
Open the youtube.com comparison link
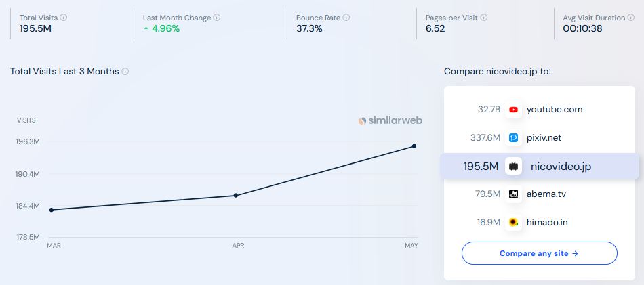coord(555,110)
